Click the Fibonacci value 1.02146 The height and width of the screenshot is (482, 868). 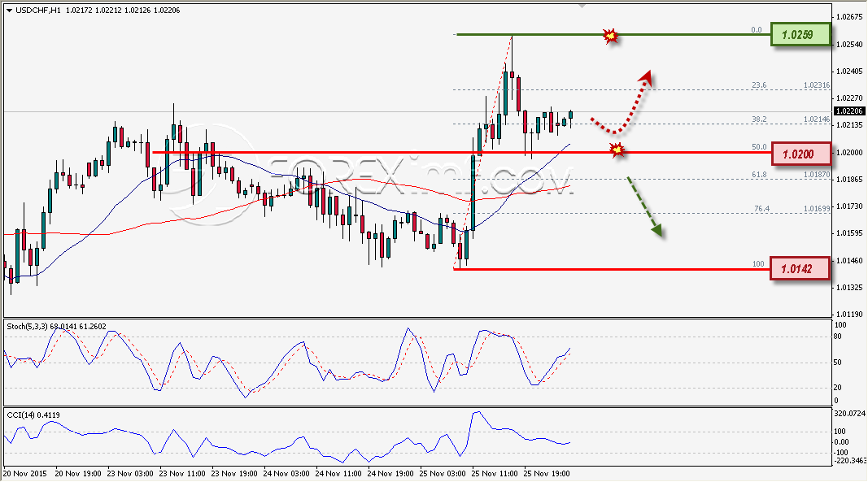817,119
